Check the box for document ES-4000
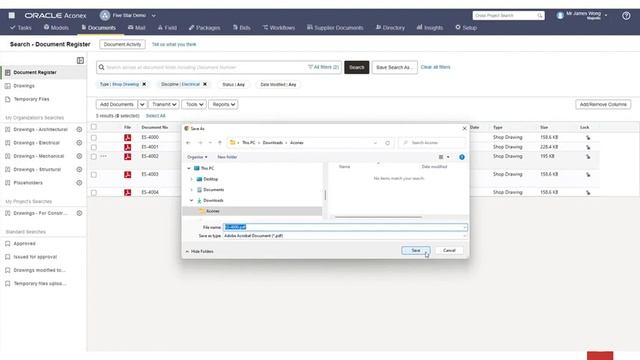Viewport: 640px width, 360px height. coord(94,138)
